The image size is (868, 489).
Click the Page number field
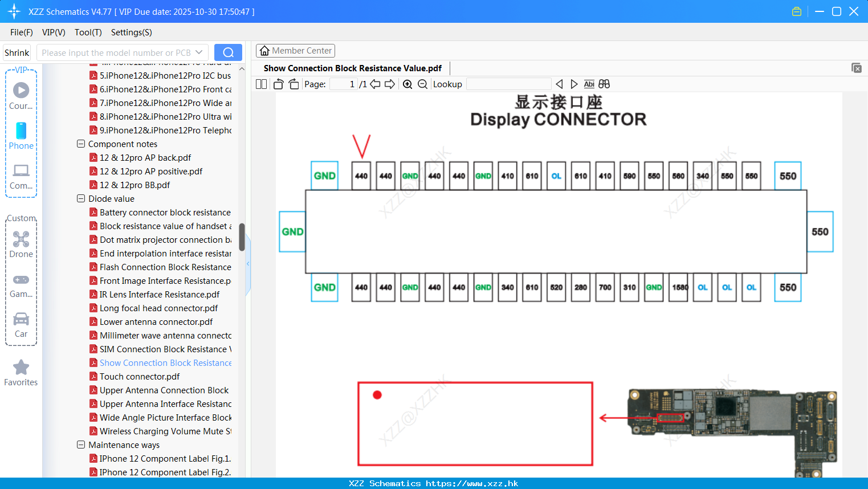pyautogui.click(x=344, y=84)
